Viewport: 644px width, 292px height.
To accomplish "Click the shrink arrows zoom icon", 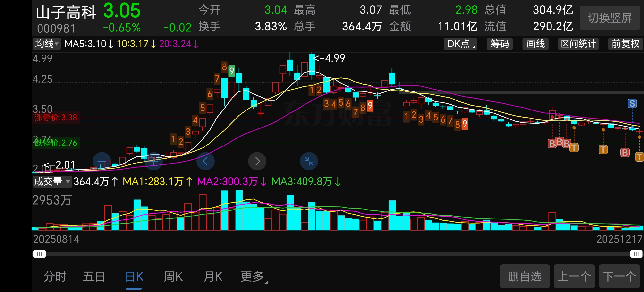I will (x=309, y=161).
